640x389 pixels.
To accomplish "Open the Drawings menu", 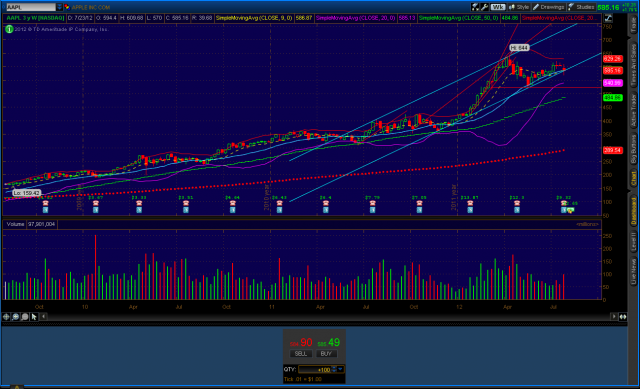I will [x=549, y=7].
